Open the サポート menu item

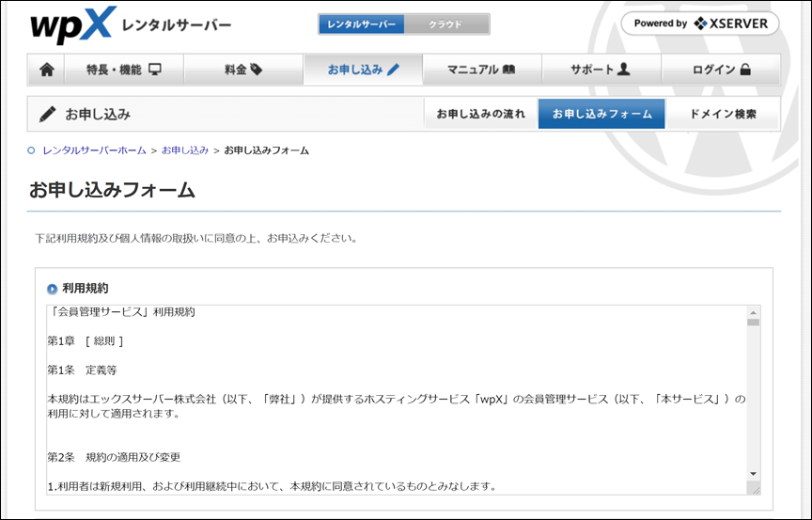601,70
